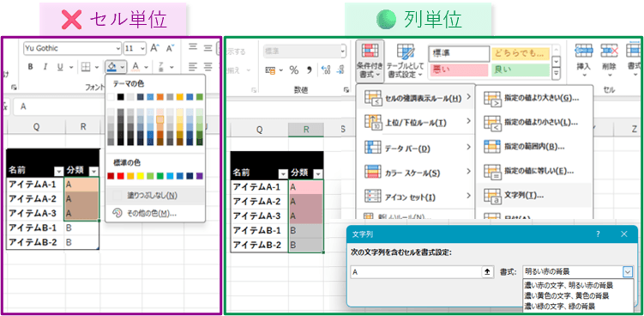Toggle Underline formatting in left Excel ribbon

(x=60, y=67)
